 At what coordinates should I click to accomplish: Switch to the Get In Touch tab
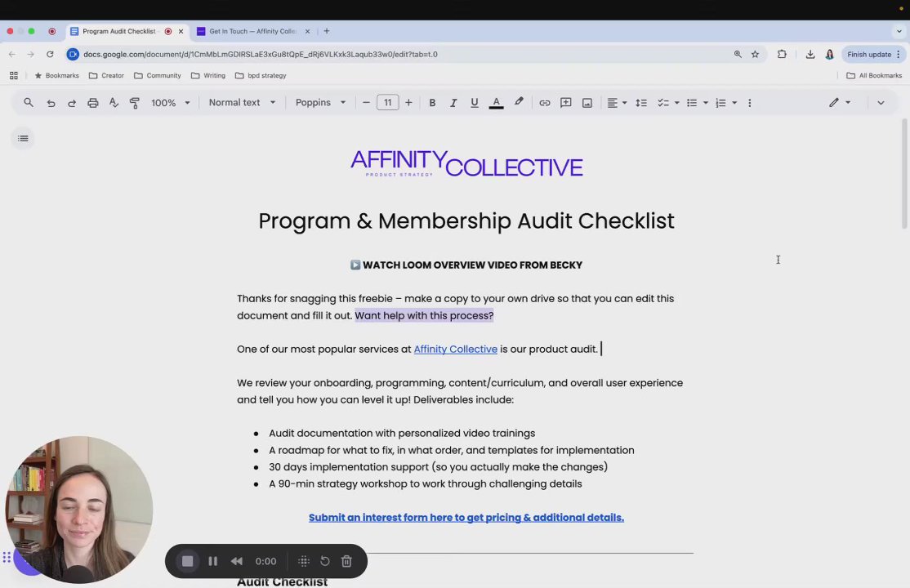(253, 31)
